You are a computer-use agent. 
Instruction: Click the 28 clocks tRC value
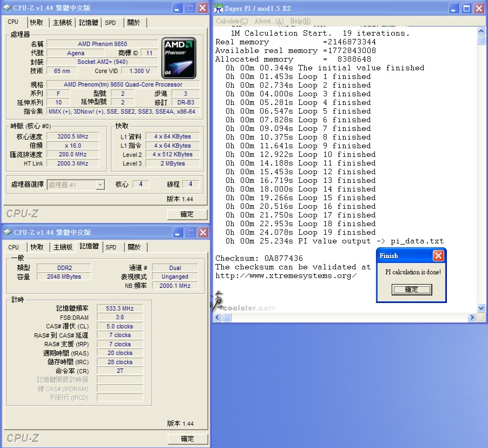[x=120, y=362]
